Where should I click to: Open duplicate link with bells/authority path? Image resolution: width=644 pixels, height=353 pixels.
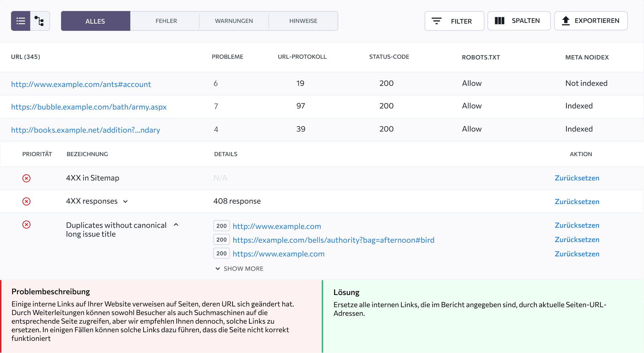[333, 240]
